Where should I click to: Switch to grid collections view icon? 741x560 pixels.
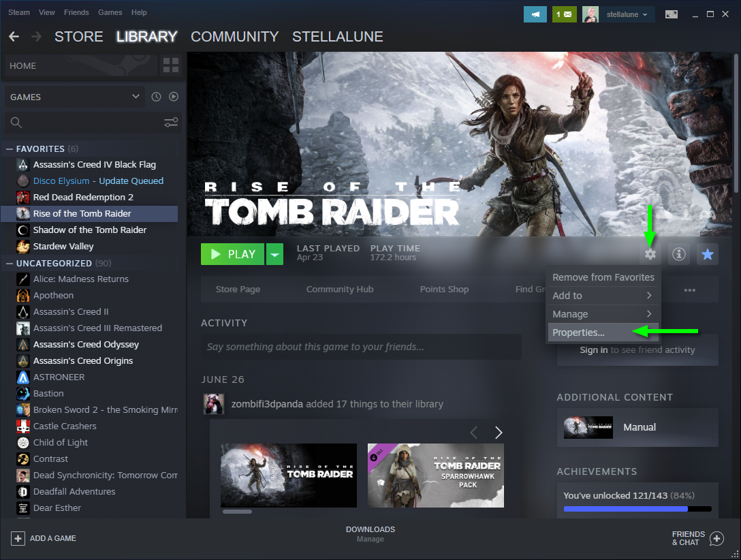(170, 66)
